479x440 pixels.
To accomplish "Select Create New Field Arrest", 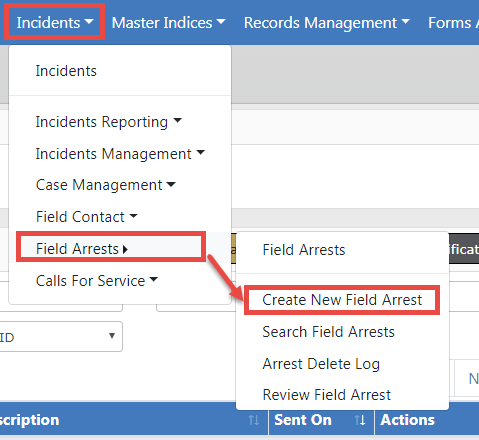I will click(x=342, y=300).
